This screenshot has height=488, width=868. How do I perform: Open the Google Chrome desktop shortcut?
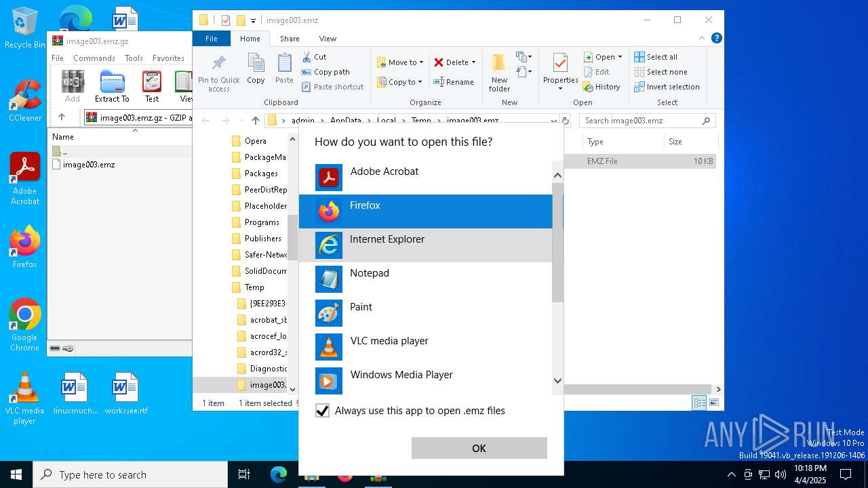tap(25, 325)
